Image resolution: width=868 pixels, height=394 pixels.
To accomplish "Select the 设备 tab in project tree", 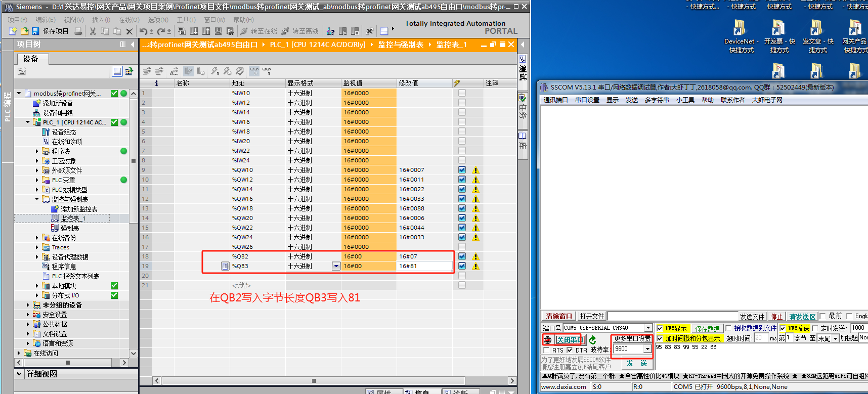I will 32,59.
